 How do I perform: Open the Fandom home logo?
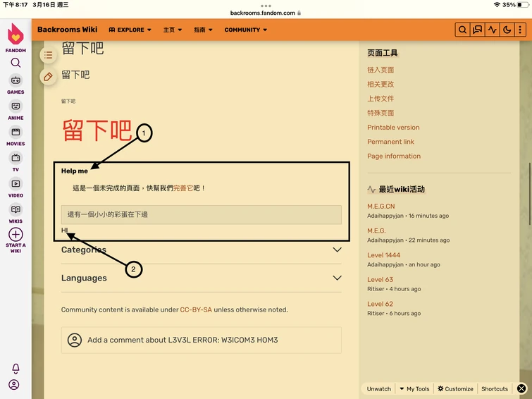coord(16,35)
